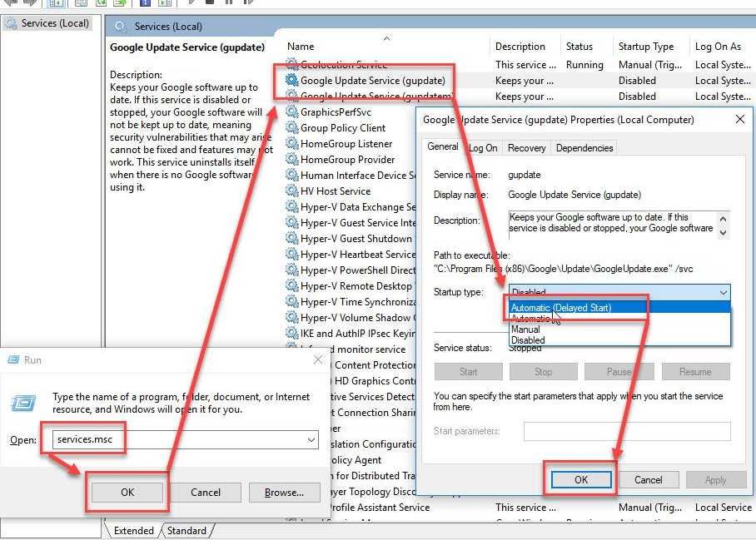Click the gear icon beside GraphicsPerfSvc
756x540 pixels.
pyautogui.click(x=291, y=111)
